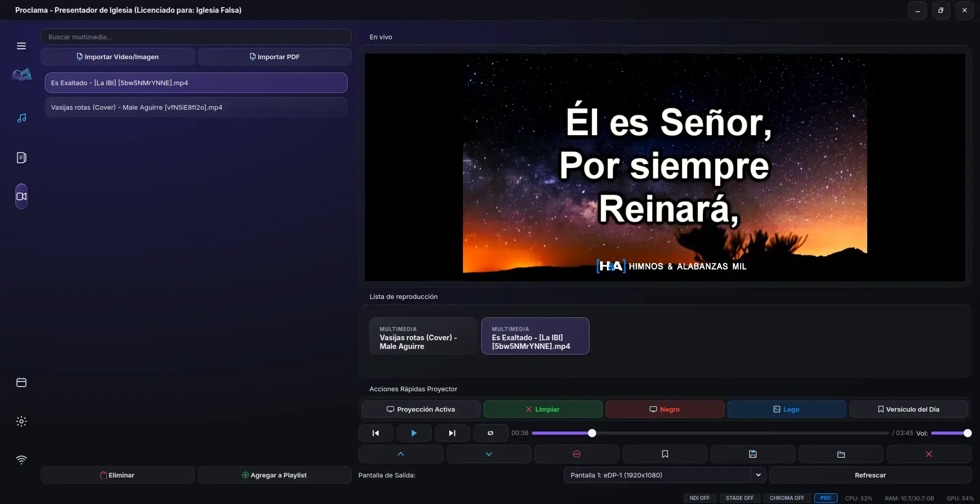Clear the playlist with red X
The height and width of the screenshot is (504, 980).
(929, 454)
